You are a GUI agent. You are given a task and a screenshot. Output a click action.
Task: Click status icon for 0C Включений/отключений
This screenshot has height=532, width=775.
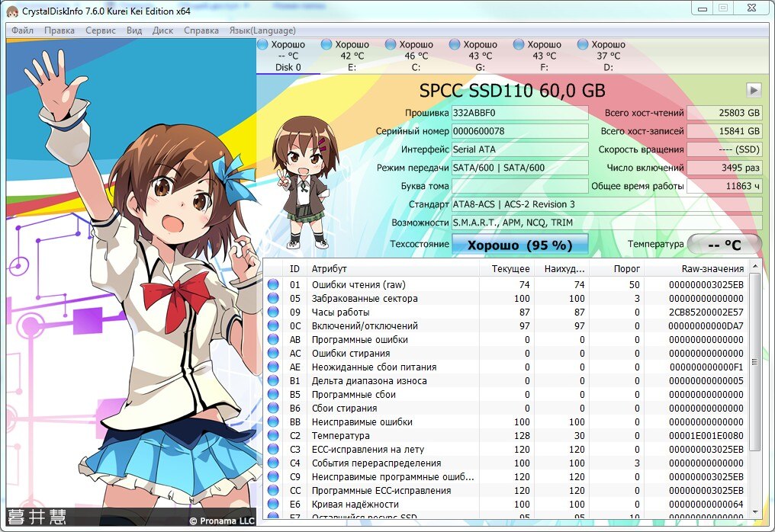273,325
